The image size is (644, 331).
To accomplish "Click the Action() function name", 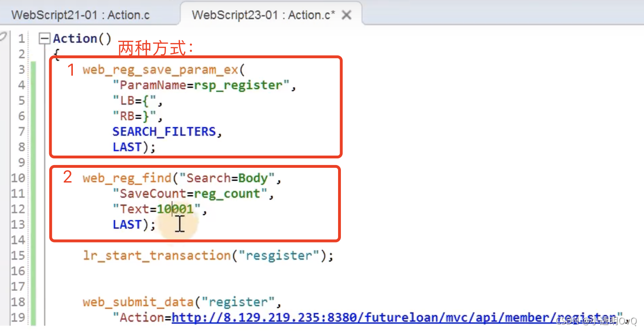I will (x=82, y=39).
